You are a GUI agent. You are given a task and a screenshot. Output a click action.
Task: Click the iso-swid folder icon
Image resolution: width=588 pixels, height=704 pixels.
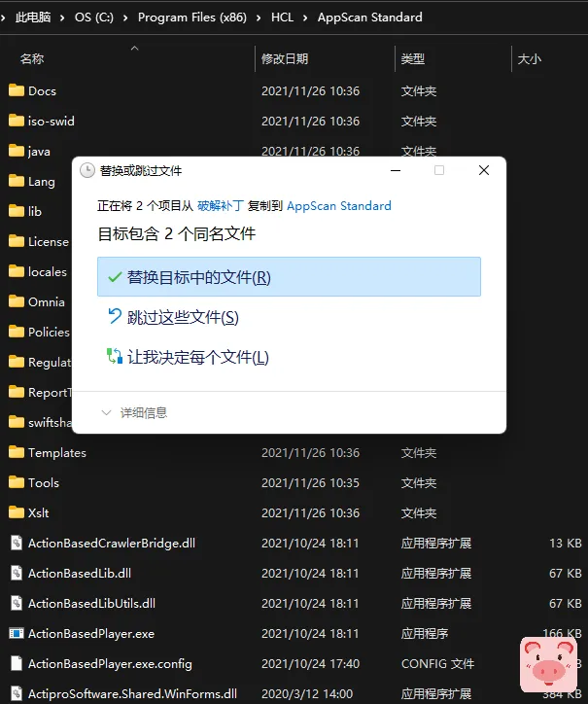click(17, 121)
